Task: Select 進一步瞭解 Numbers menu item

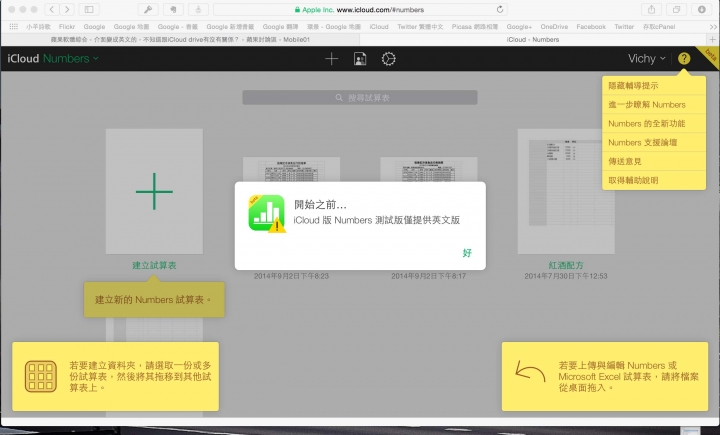Action: pos(654,105)
